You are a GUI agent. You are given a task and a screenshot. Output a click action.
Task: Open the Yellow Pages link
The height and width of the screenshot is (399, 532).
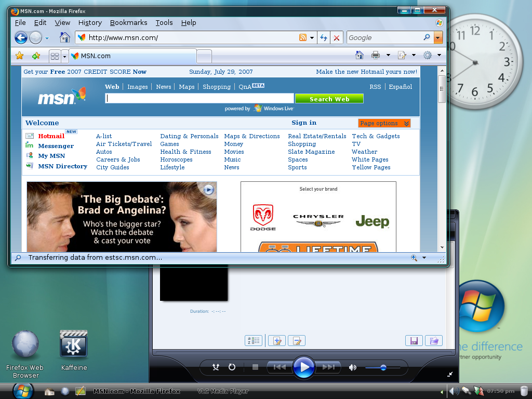point(371,167)
